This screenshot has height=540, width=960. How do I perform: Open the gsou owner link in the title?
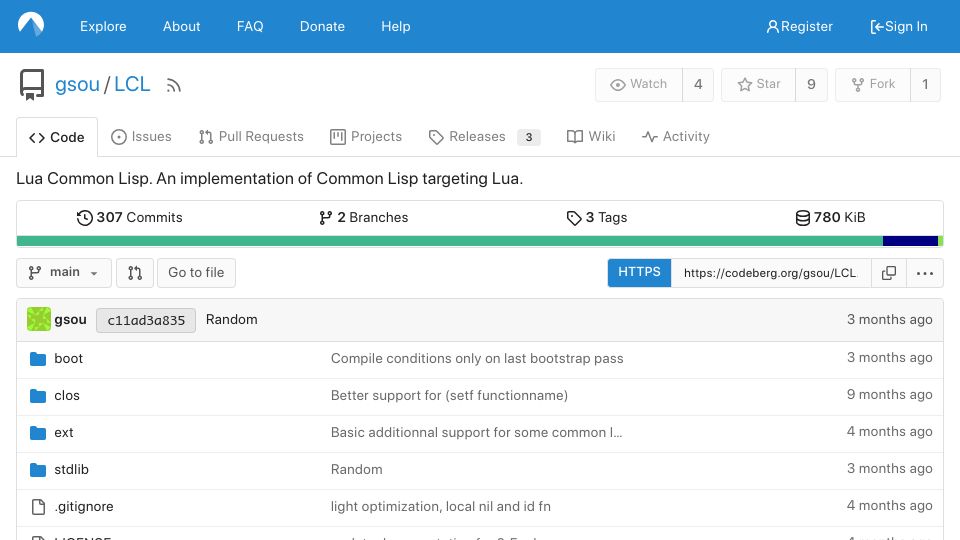click(77, 84)
